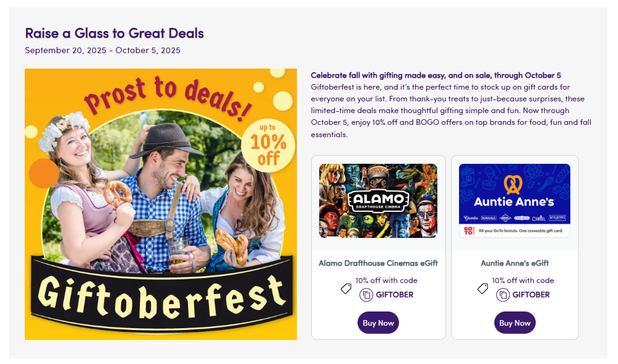Select the GIFTOBER code text under Auntie Anne's
Screen dimensions: 618x364
(531, 295)
